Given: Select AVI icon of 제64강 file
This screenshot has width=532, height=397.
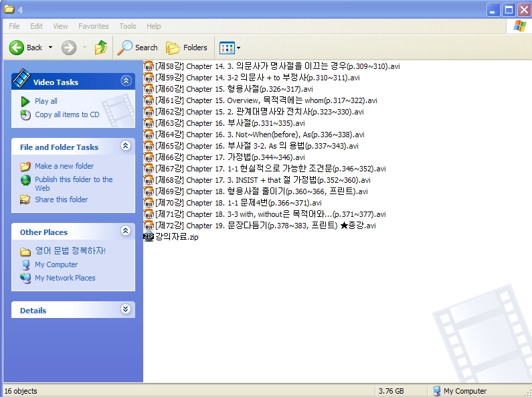Looking at the screenshot, I should (x=149, y=134).
